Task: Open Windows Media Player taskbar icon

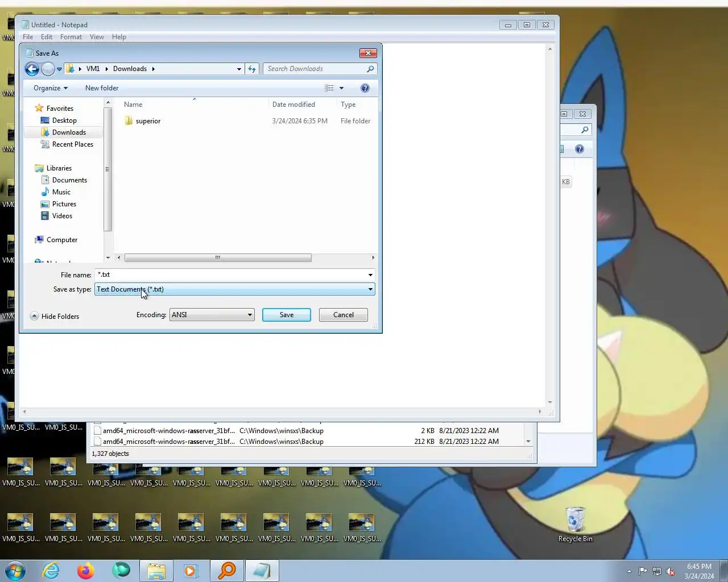Action: [x=191, y=571]
